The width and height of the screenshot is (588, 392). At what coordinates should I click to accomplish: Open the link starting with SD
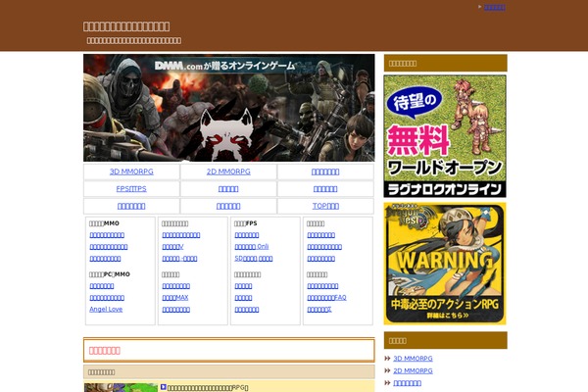coord(254,259)
